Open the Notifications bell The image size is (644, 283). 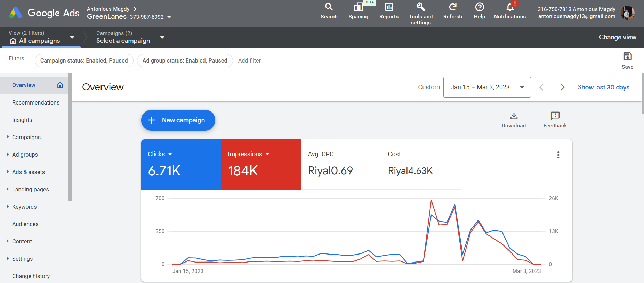click(510, 7)
